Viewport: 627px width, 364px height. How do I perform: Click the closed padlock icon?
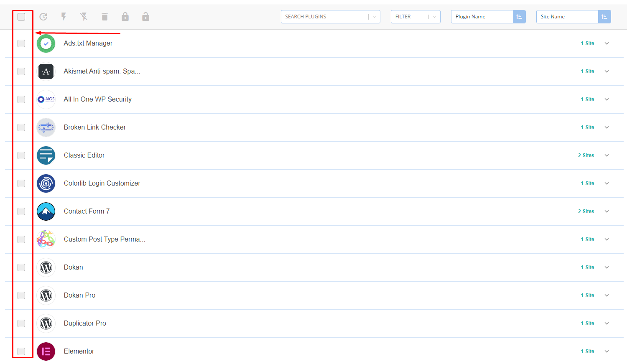(125, 17)
